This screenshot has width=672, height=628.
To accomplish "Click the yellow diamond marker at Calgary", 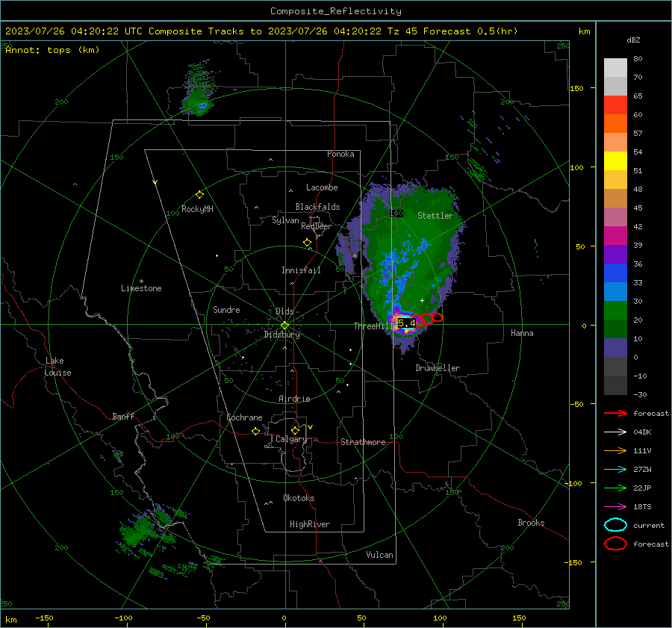I will [x=295, y=430].
